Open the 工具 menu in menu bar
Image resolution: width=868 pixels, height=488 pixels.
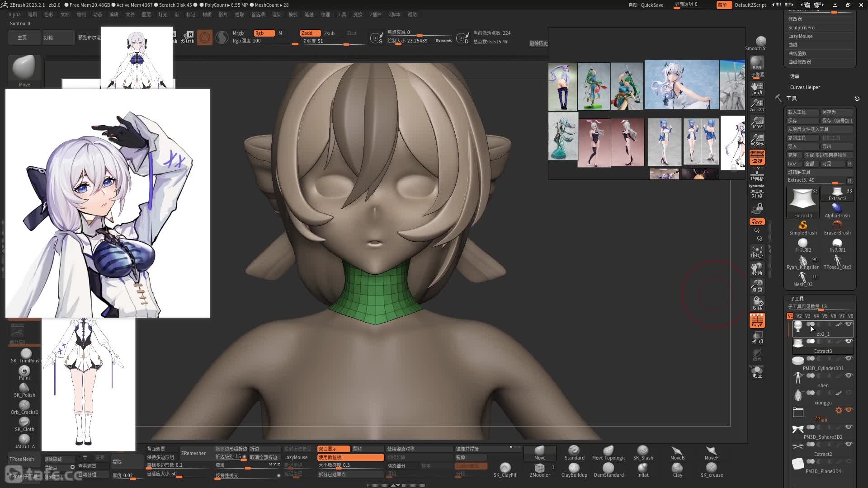pos(342,14)
